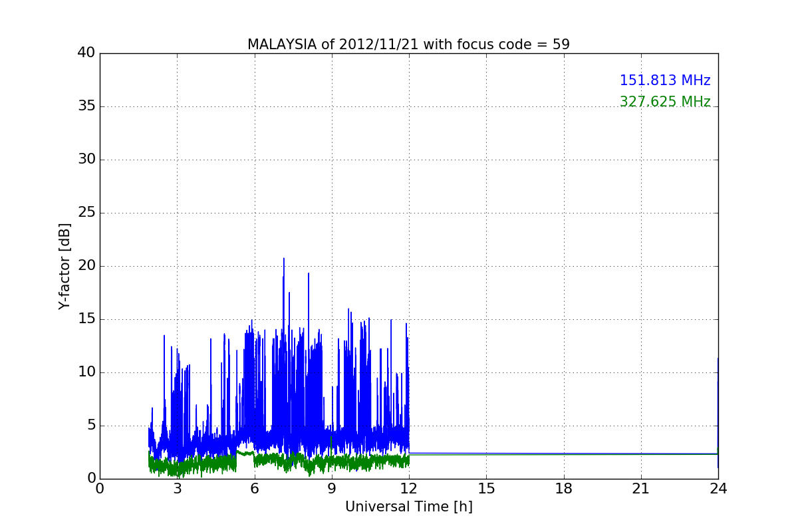Click the 'Y-factor [dB]' axis label
The image size is (798, 532).
tap(65, 266)
